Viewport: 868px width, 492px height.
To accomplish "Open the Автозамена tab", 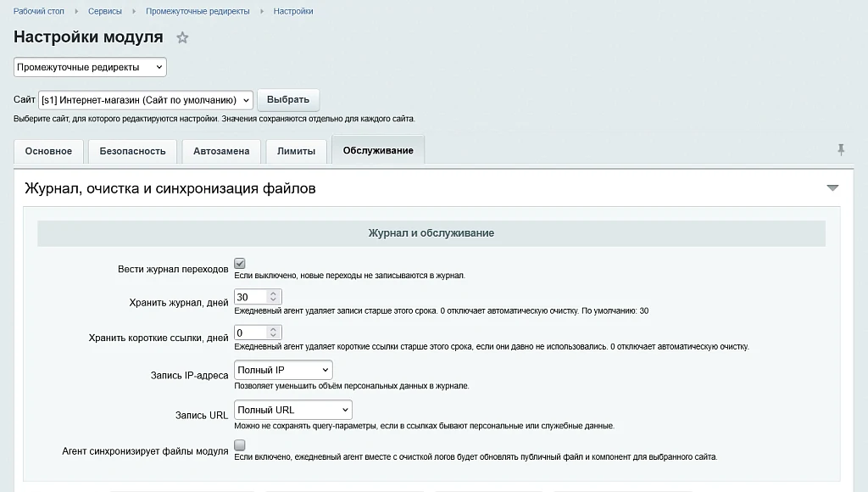I will pyautogui.click(x=221, y=151).
